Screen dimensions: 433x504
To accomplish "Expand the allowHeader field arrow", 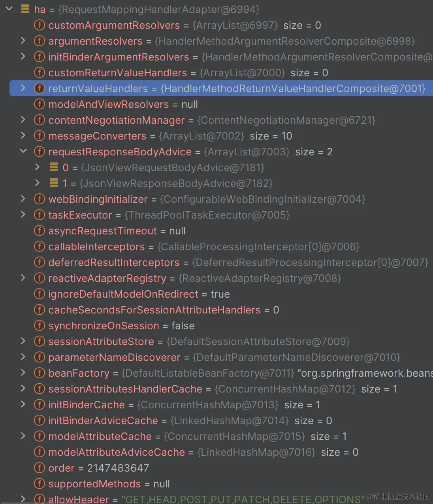I will pyautogui.click(x=23, y=499).
